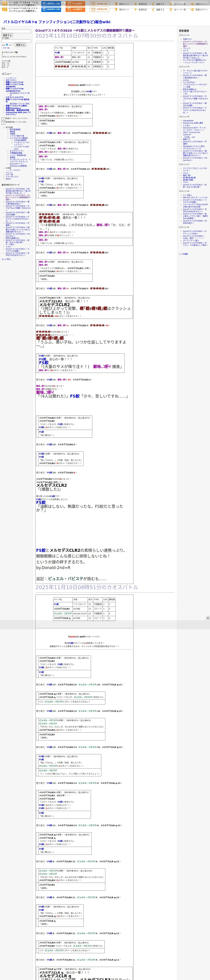Open 緋玉丸(崩壊3rd) in the right update history
The width and height of the screenshot is (210, 980).
(x=190, y=89)
